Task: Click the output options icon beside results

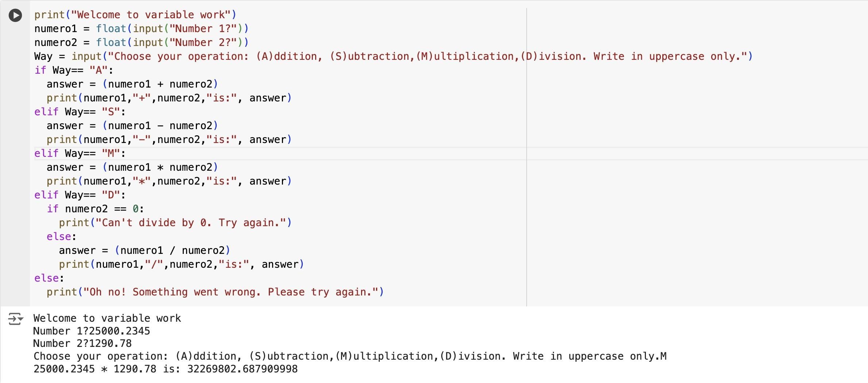Action: click(x=15, y=319)
